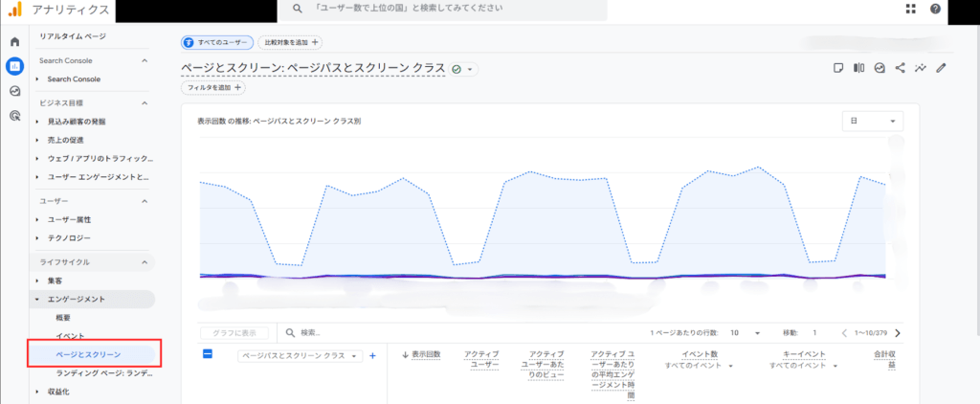980x404 pixels.
Task: Toggle the blue select-all rows checkbox
Action: pyautogui.click(x=208, y=354)
